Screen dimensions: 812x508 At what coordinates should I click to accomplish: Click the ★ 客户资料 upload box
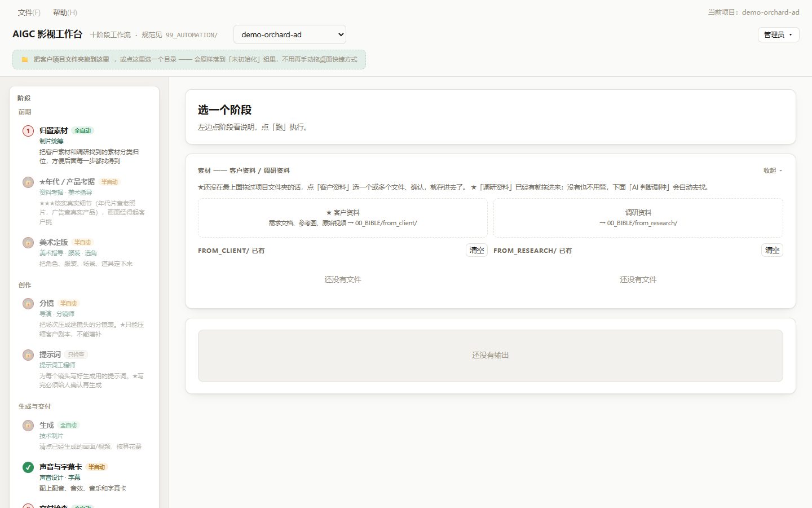[343, 218]
